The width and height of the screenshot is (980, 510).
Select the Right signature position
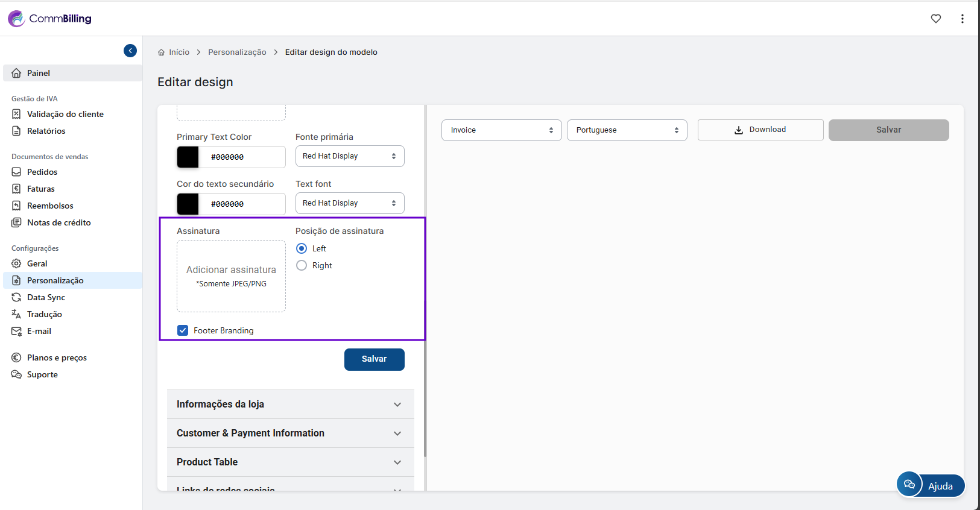(x=302, y=265)
